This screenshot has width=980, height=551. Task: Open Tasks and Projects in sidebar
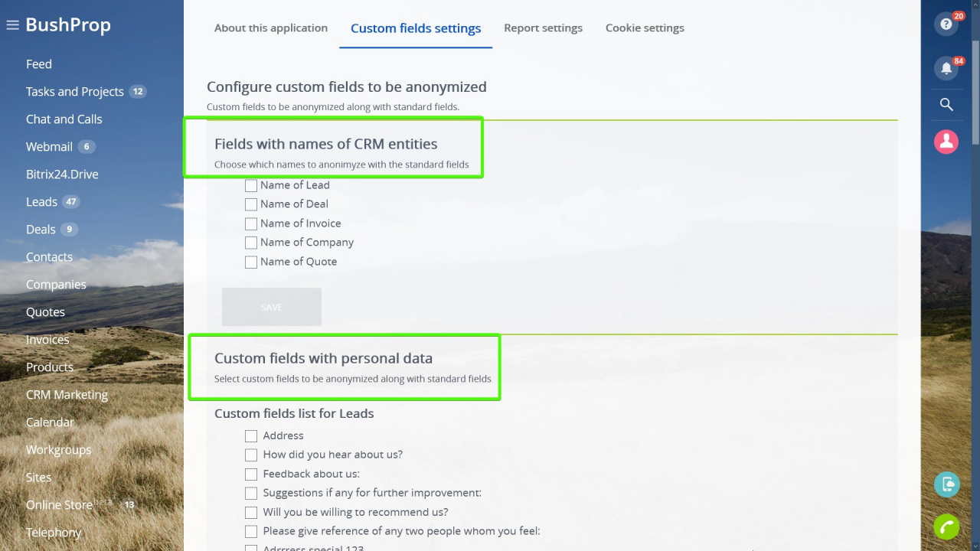tap(75, 91)
